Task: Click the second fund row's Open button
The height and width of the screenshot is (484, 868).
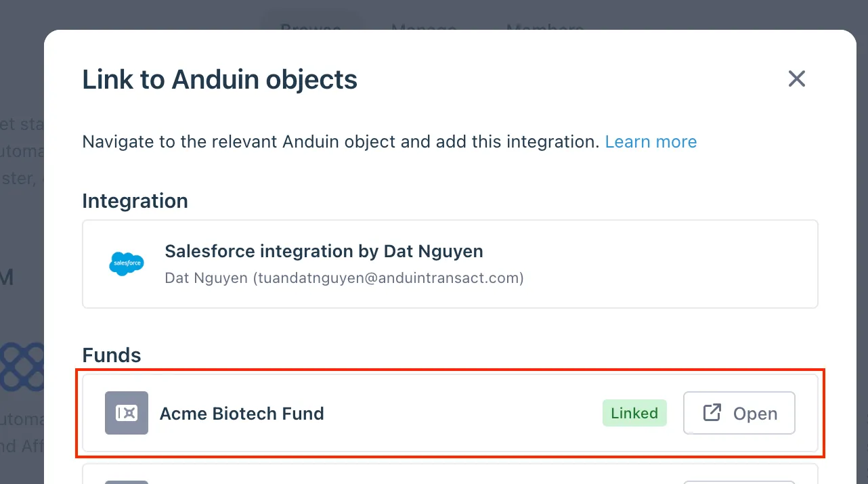Action: (x=739, y=482)
